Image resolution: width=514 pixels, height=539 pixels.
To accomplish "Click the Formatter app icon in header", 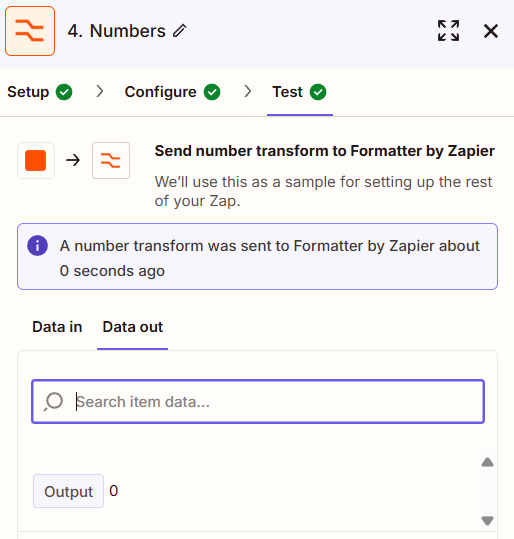I will pyautogui.click(x=30, y=31).
